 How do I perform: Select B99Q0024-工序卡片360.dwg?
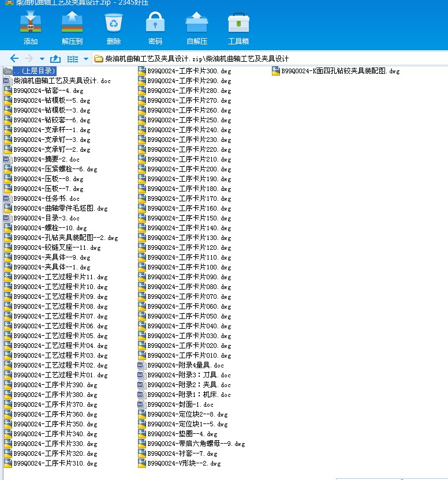click(x=50, y=414)
